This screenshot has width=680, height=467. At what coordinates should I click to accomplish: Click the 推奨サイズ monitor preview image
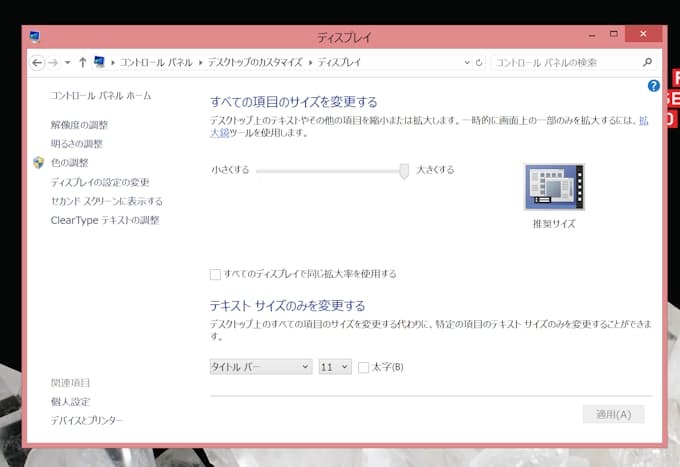[x=554, y=187]
